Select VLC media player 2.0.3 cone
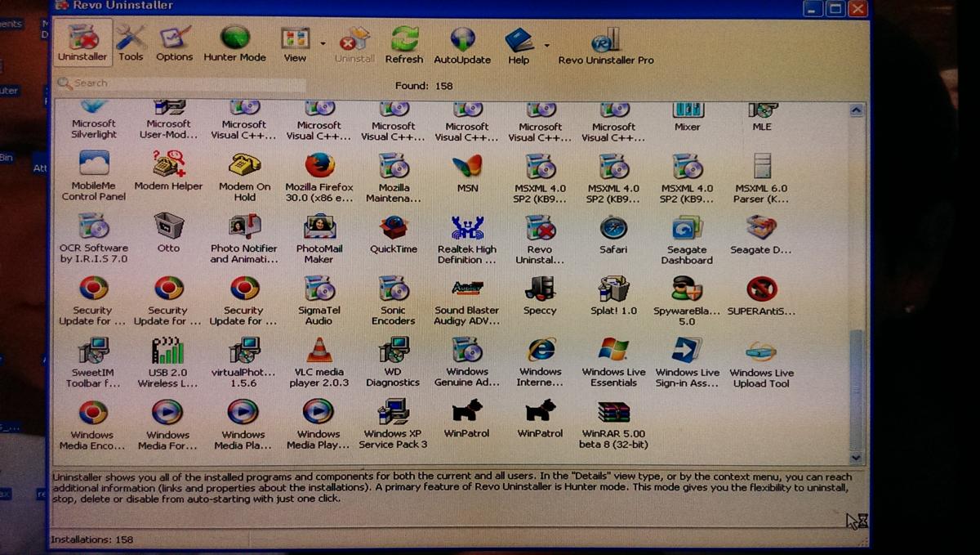 point(319,363)
